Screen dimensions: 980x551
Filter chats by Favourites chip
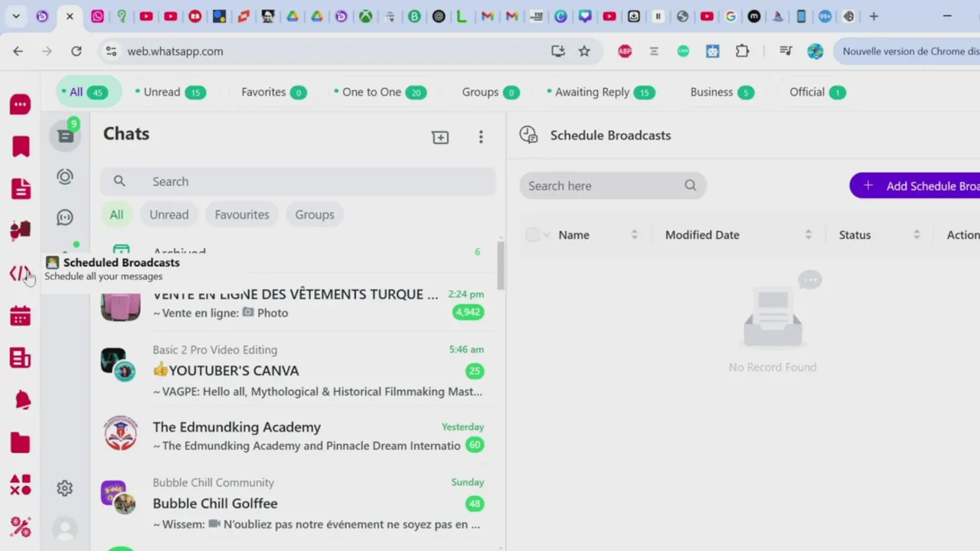pos(242,214)
